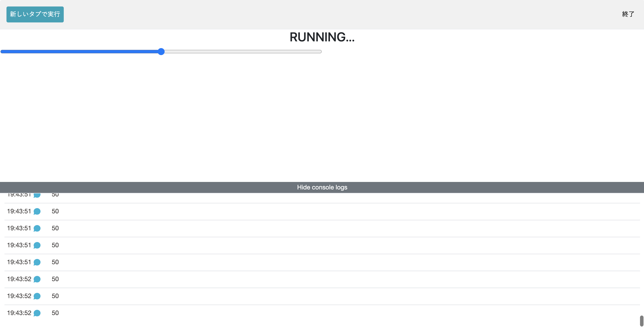
Task: Click bubble icon of third fully visible 19:43:51 row
Action: point(37,245)
